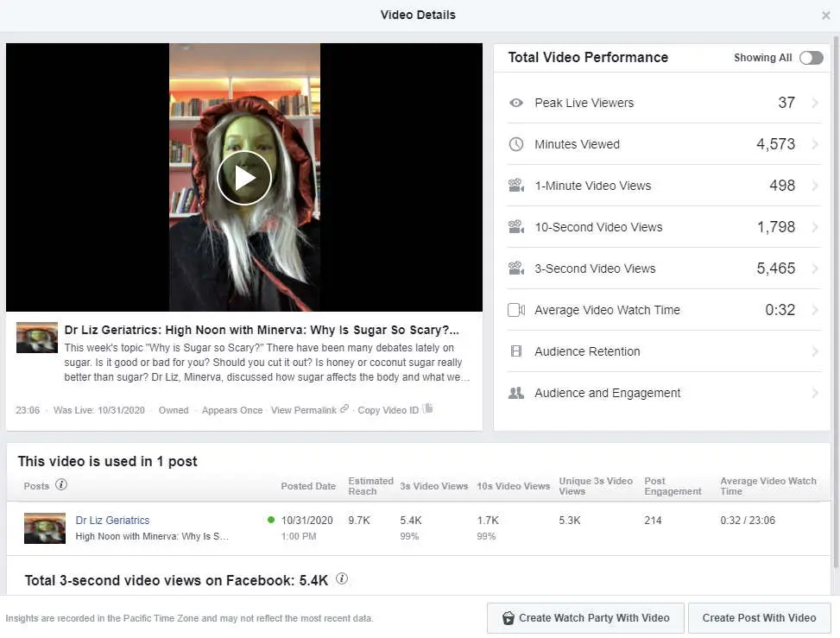Click the Posted Date column header
Viewport: 840px width, 638px height.
[x=308, y=486]
